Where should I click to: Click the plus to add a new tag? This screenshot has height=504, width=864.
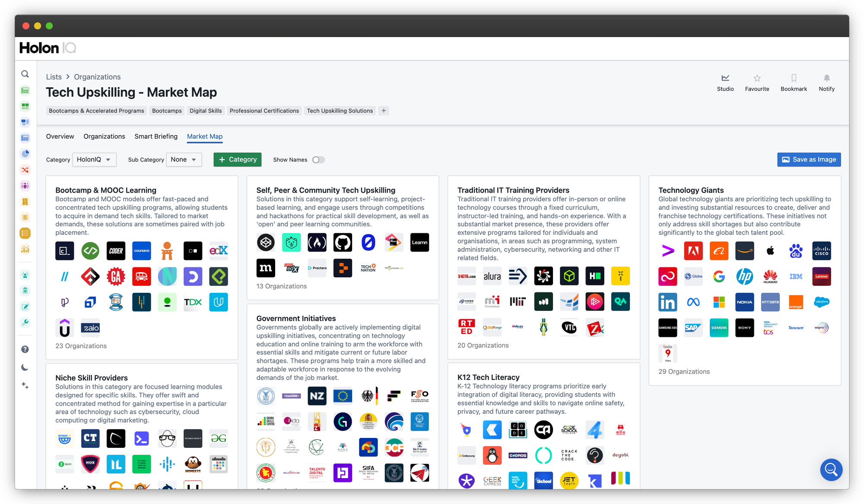click(384, 111)
